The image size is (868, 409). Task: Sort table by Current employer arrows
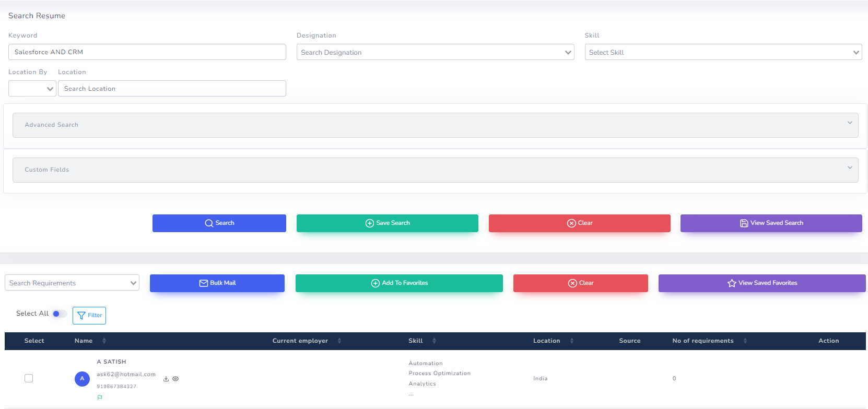pyautogui.click(x=339, y=341)
